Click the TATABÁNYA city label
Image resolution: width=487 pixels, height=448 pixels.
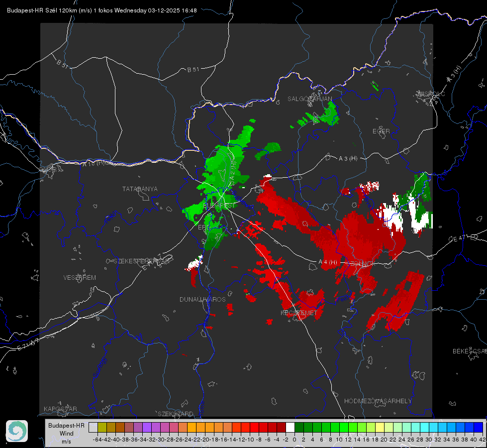tap(140, 189)
